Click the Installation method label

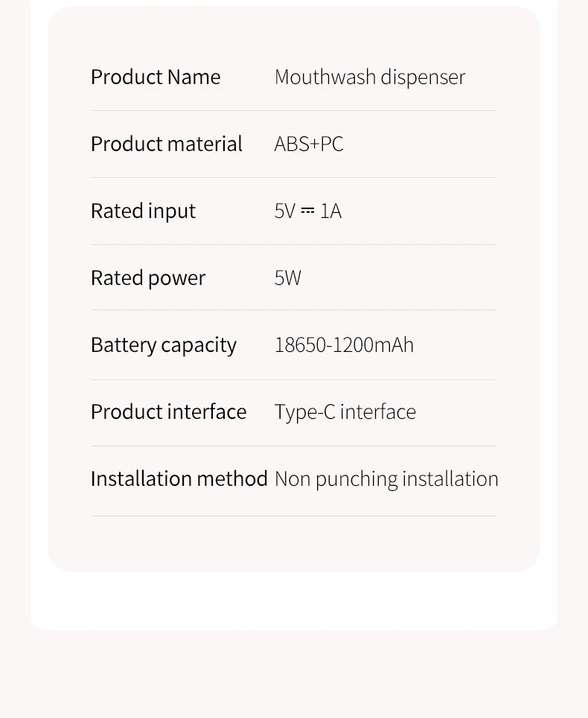[x=179, y=479]
